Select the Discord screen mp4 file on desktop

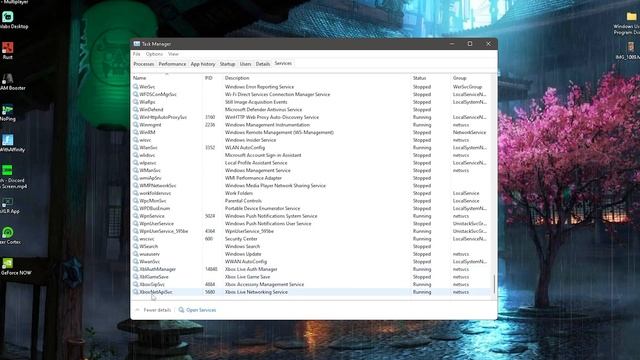pos(12,177)
